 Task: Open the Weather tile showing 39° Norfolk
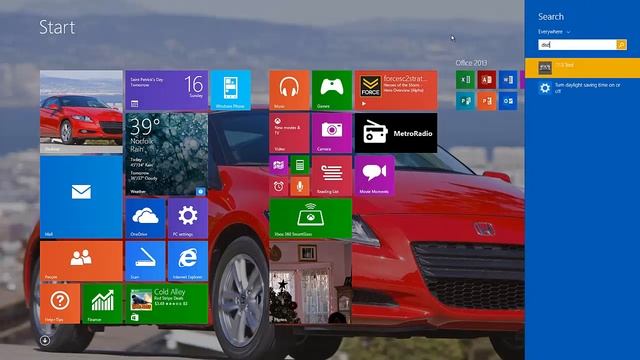(x=167, y=154)
